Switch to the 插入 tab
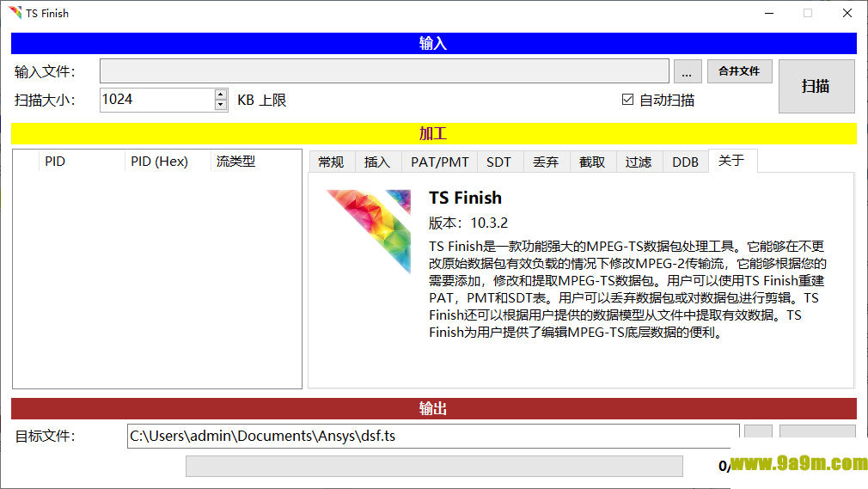This screenshot has height=489, width=868. click(x=377, y=162)
